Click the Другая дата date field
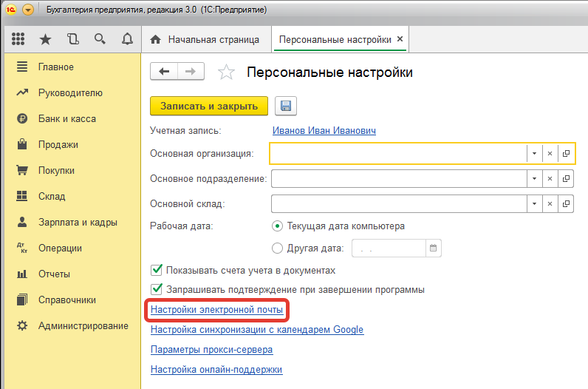Viewport: 588px width, 389px height. tap(389, 248)
